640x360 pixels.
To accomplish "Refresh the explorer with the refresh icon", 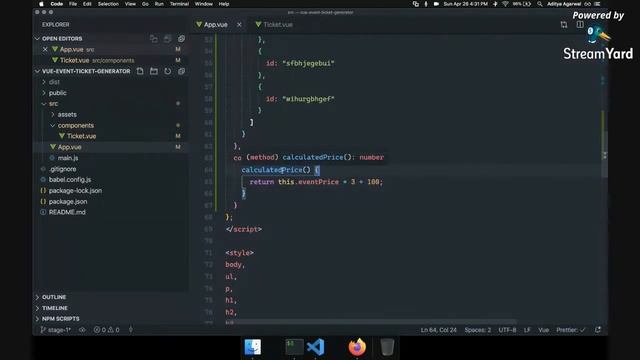I will [168, 71].
